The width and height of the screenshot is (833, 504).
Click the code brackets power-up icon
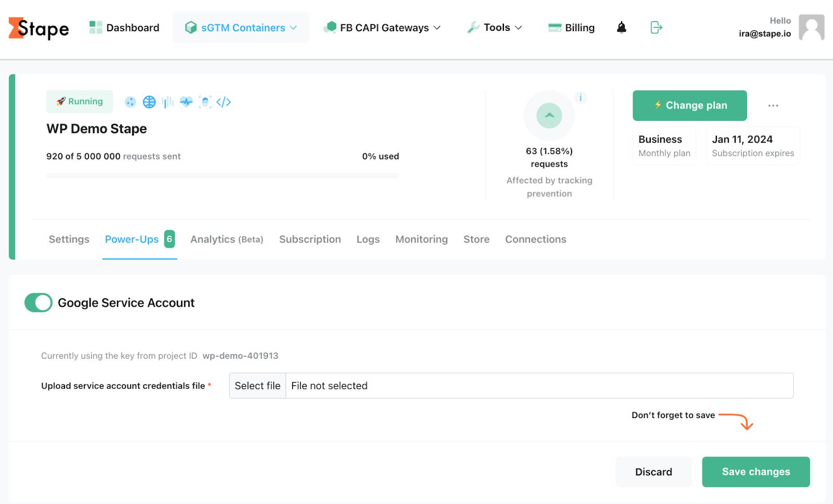(x=223, y=102)
